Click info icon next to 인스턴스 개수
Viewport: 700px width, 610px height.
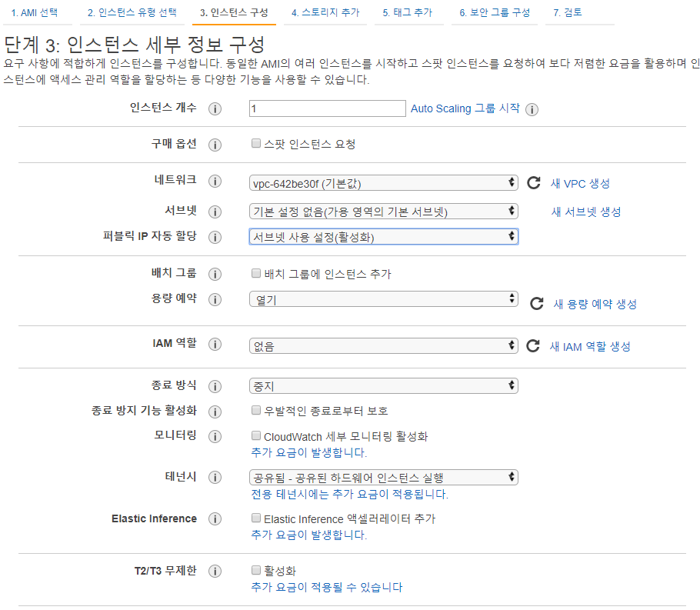point(215,108)
